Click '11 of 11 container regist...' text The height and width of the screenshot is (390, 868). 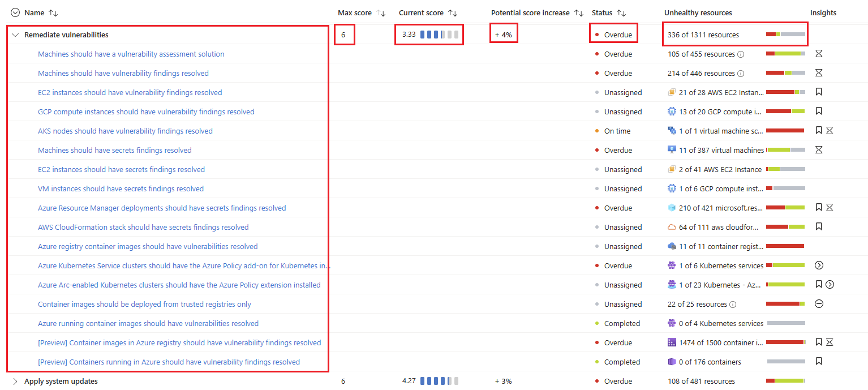point(721,246)
